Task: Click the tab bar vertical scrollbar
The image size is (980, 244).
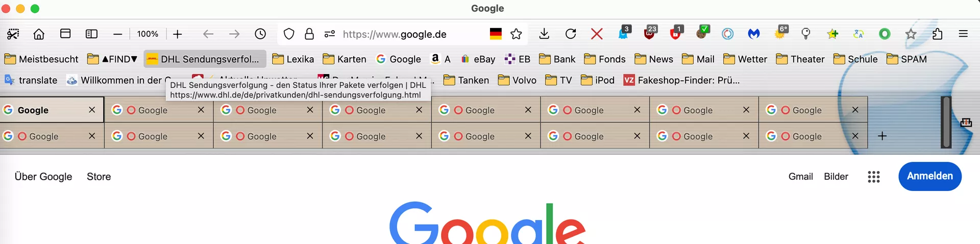Action: pos(946,123)
